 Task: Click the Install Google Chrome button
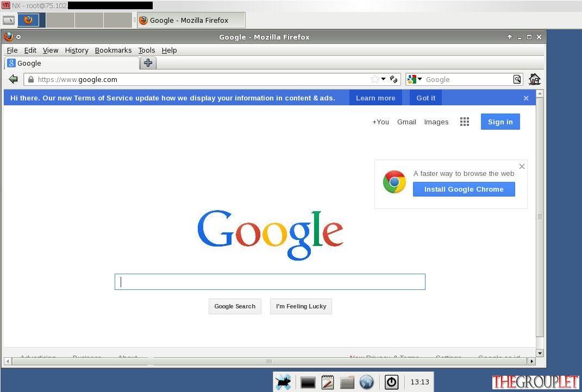tap(464, 189)
